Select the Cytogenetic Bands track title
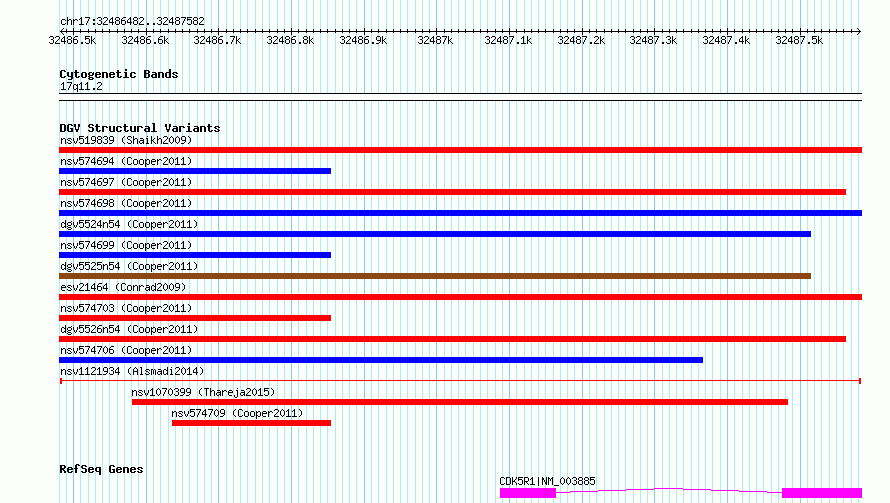The image size is (890, 503). (119, 74)
